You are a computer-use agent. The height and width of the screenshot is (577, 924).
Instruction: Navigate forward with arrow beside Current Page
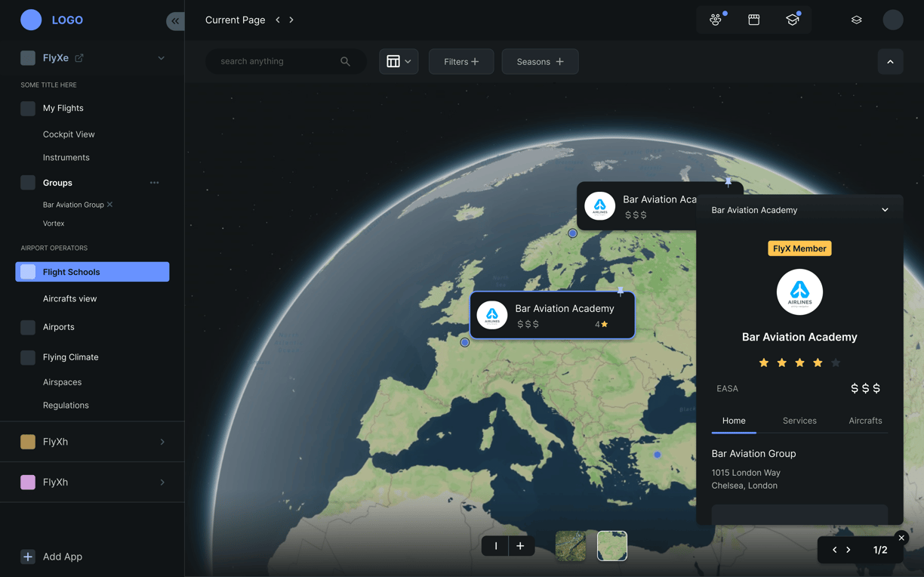(291, 20)
